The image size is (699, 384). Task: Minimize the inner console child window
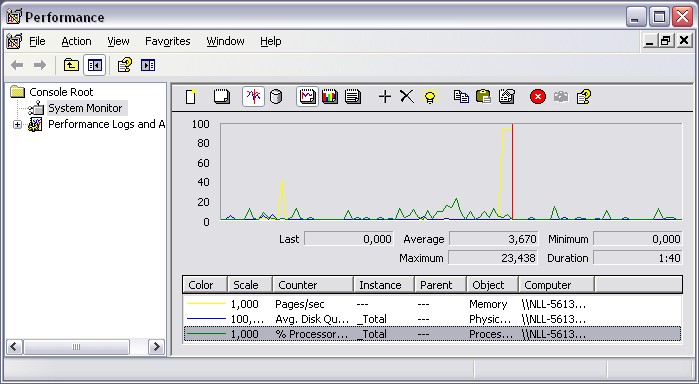coord(650,41)
